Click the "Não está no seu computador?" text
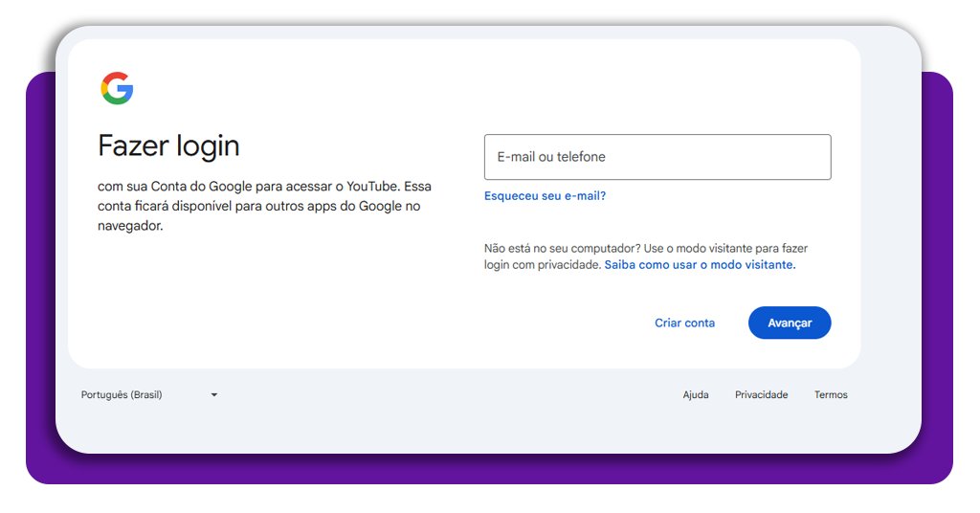980x513 pixels. (558, 248)
